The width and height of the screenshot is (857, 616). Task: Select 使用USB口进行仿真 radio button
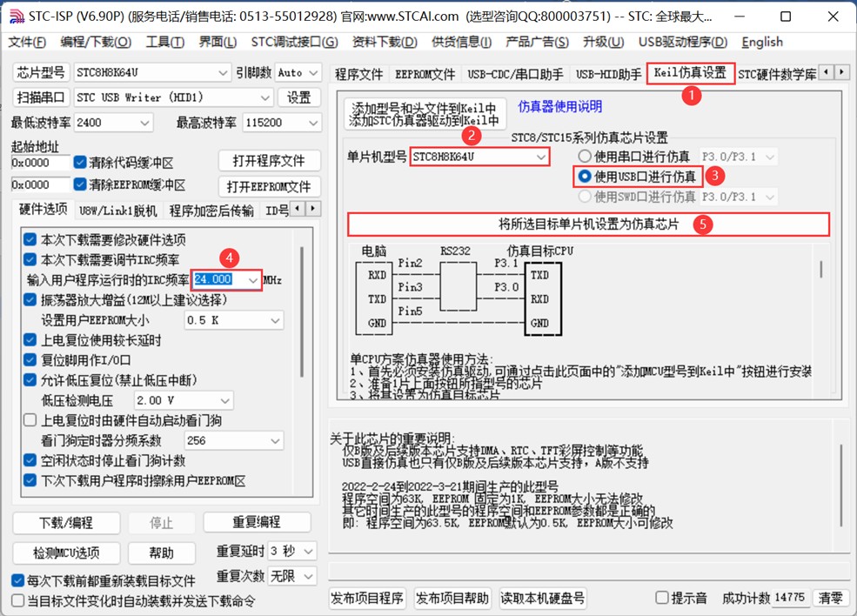click(x=585, y=176)
